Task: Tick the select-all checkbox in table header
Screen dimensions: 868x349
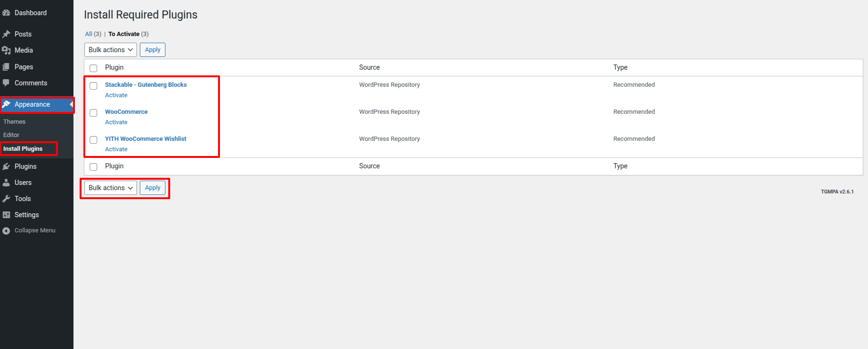Action: (x=93, y=68)
